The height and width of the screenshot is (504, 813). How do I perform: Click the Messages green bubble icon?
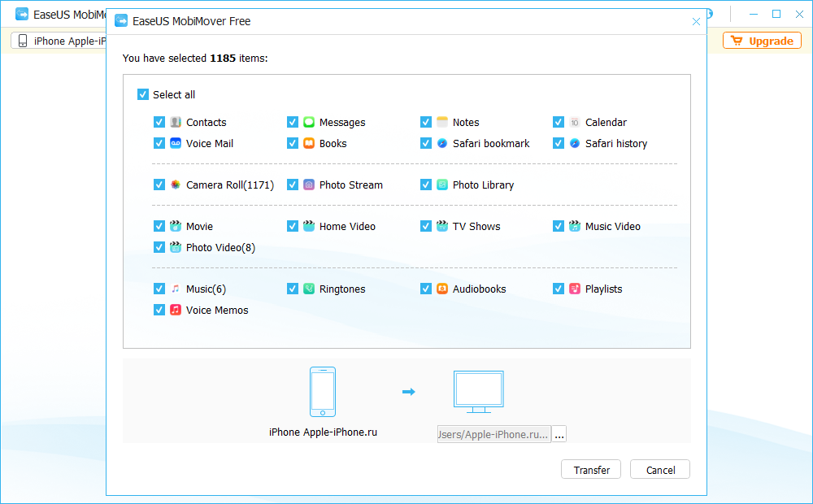coord(309,123)
